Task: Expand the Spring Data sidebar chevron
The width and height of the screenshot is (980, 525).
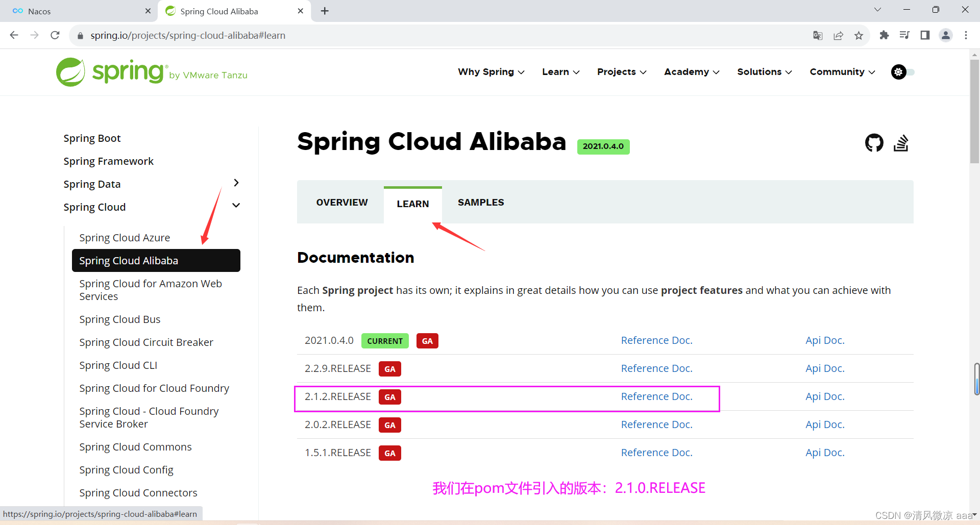Action: pyautogui.click(x=236, y=183)
